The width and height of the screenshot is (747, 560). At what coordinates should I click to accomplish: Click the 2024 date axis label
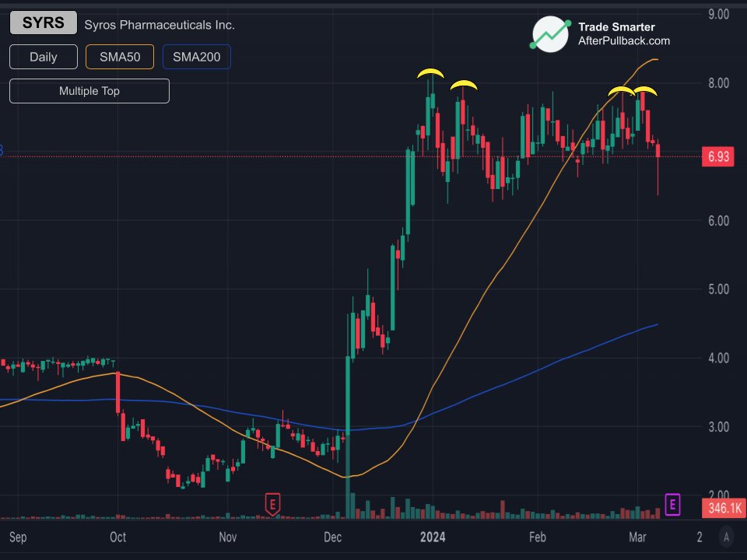433,537
